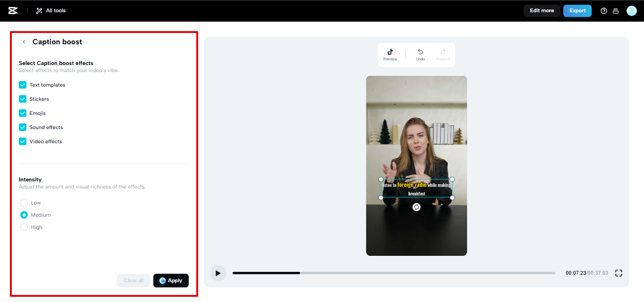Apply the Caption boost effects
Screen dimensions: 644x302
click(x=171, y=280)
